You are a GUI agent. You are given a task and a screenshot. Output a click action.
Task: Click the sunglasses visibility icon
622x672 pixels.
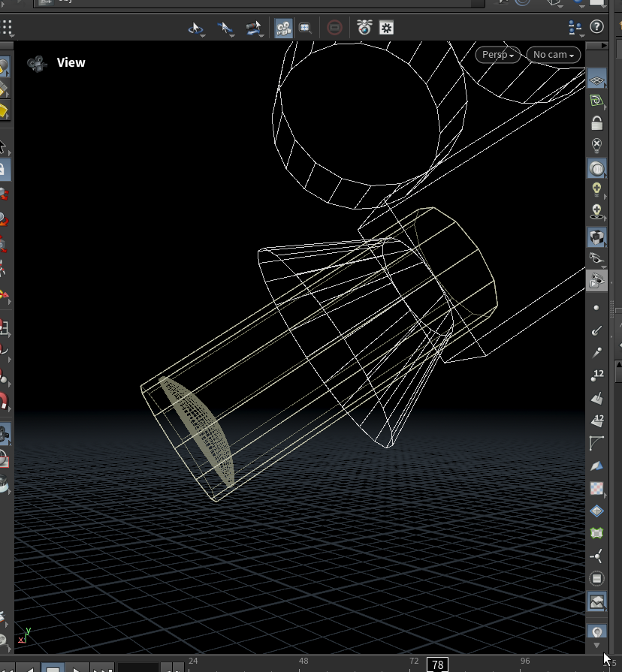coord(596,259)
